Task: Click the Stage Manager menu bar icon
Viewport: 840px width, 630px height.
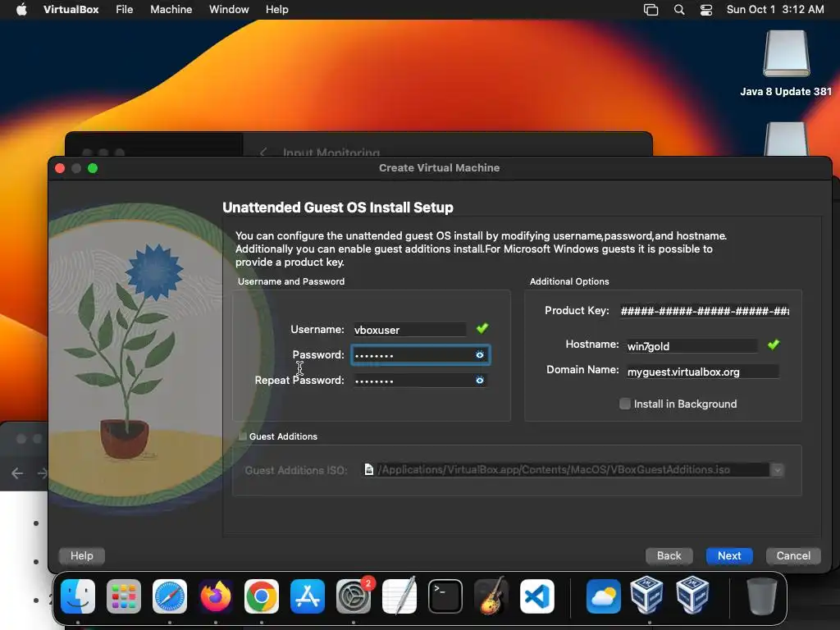Action: [x=651, y=10]
